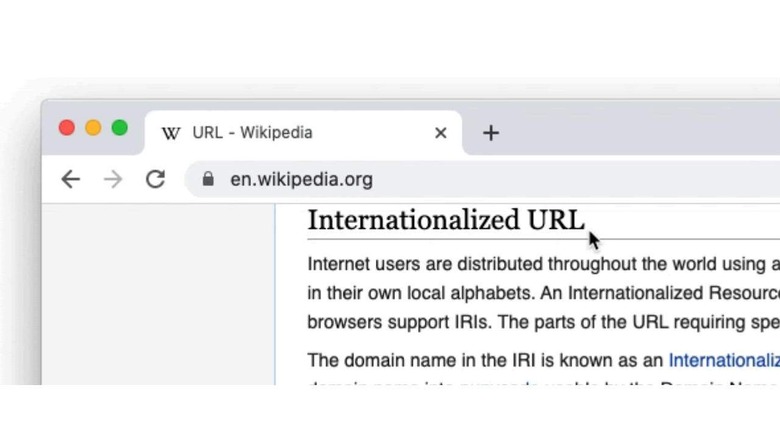Click the paragraph starting 'Internet users are distributed'
Image resolution: width=780 pixels, height=438 pixels.
click(540, 265)
